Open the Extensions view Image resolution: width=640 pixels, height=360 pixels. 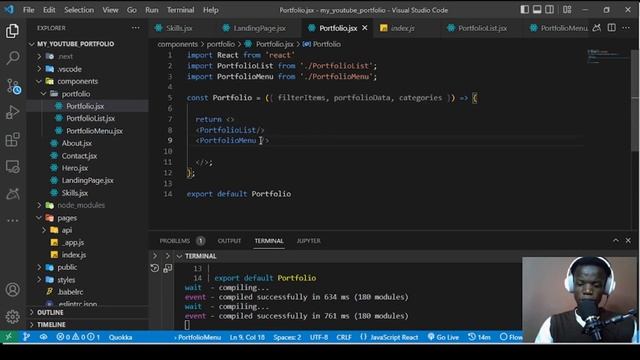(x=12, y=140)
